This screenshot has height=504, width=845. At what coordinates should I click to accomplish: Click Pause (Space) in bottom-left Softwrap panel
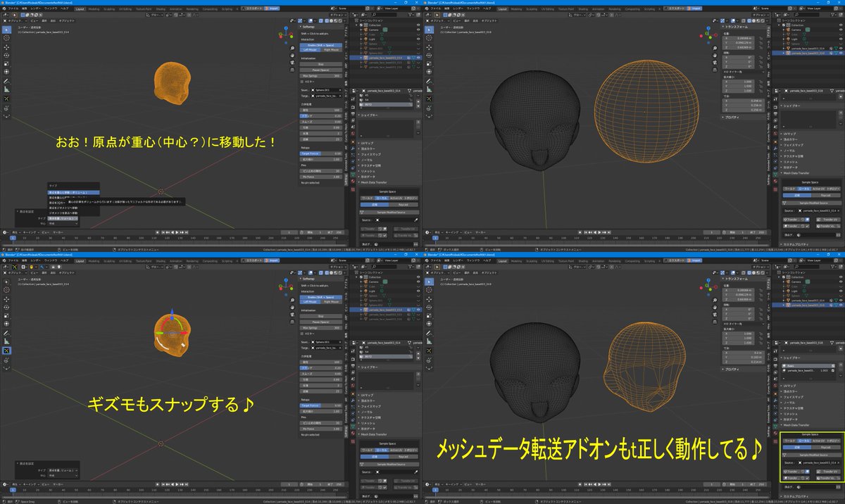[x=321, y=322]
